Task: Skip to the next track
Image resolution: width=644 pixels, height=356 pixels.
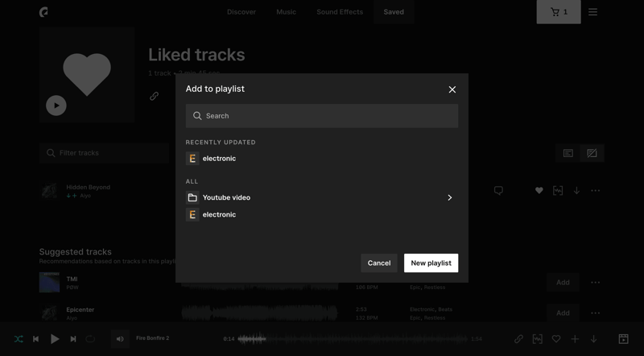Action: point(73,339)
